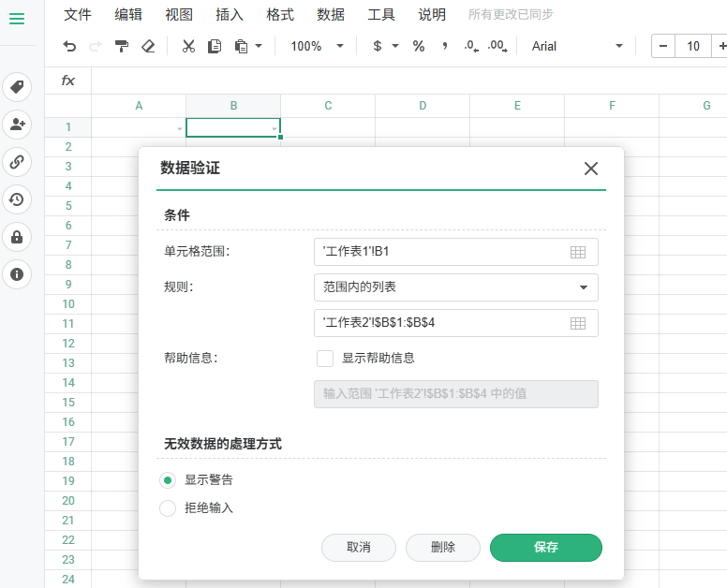Screen dimensions: 727x588
Task: Expand the 范围内的列表 rule dropdown
Action: click(455, 287)
